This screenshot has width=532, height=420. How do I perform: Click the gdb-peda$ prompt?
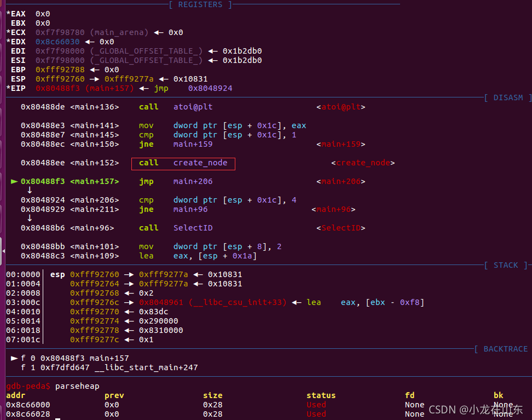[x=28, y=386]
